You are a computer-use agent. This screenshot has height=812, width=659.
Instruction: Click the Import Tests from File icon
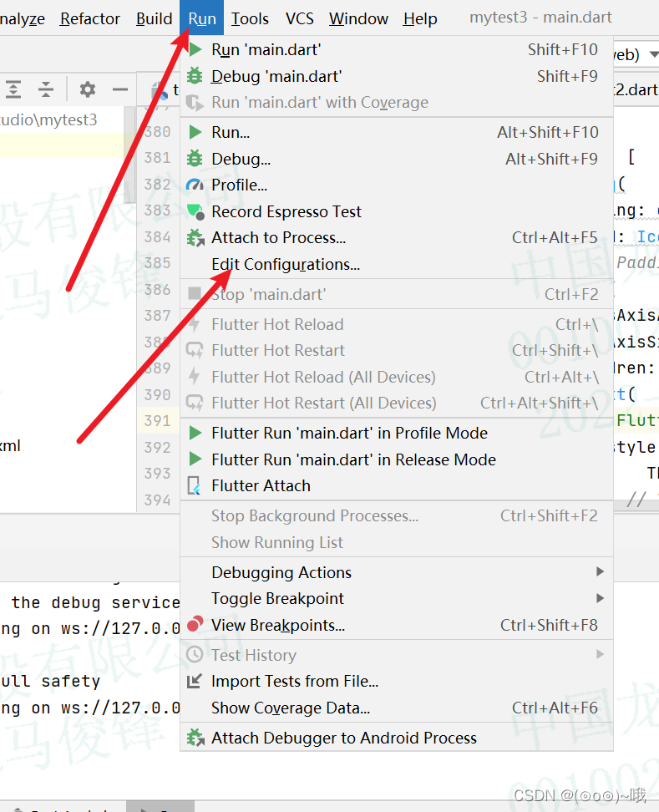point(194,681)
